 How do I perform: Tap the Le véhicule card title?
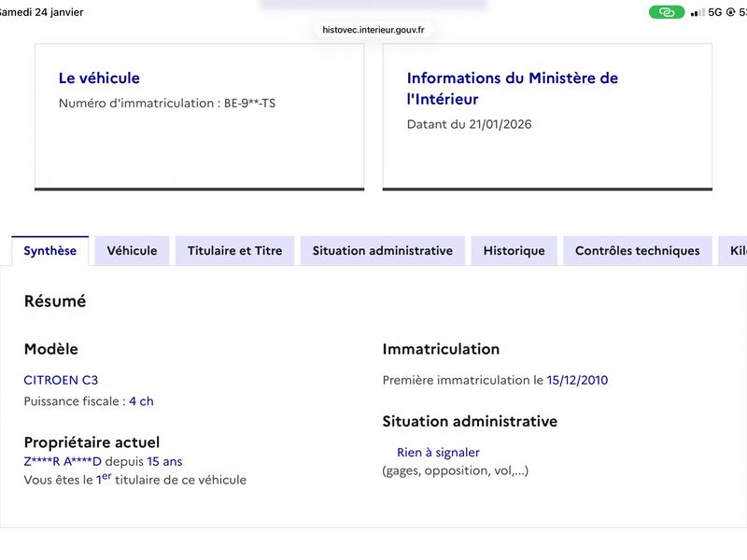coord(99,78)
